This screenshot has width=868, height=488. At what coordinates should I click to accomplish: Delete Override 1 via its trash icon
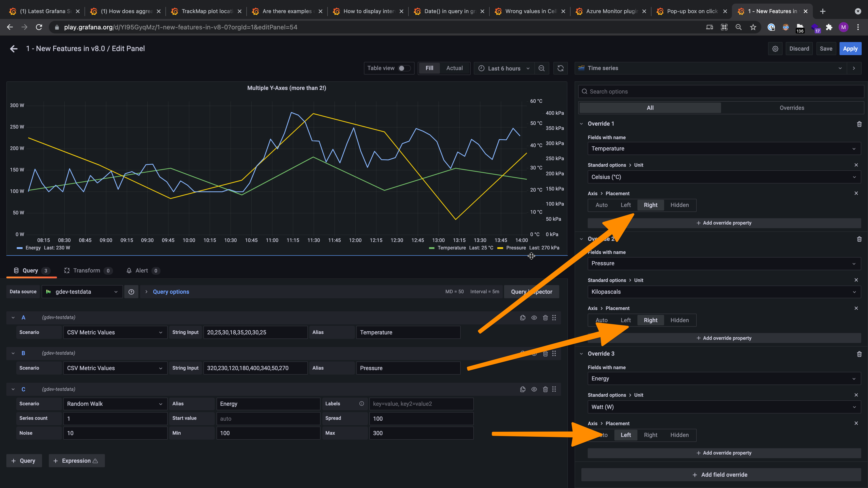pyautogui.click(x=859, y=124)
